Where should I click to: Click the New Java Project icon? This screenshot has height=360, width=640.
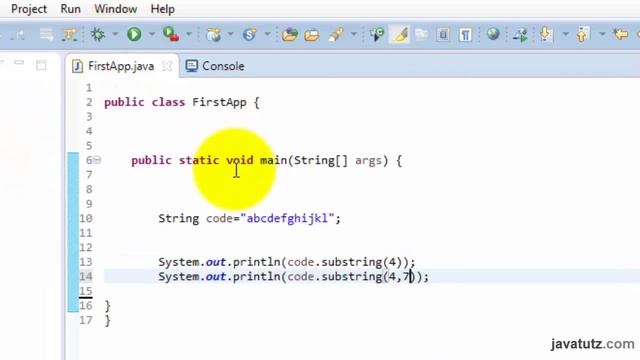tap(213, 35)
